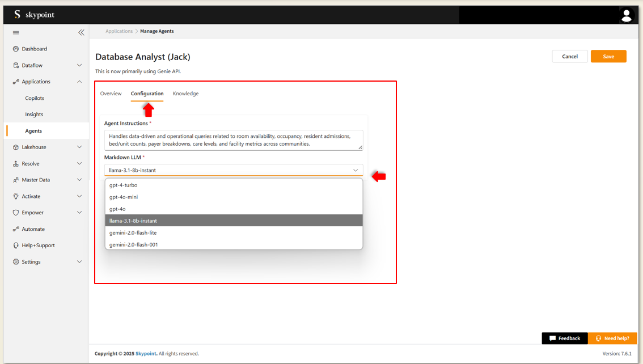643x364 pixels.
Task: Open Help+Support from the sidebar
Action: [38, 246]
